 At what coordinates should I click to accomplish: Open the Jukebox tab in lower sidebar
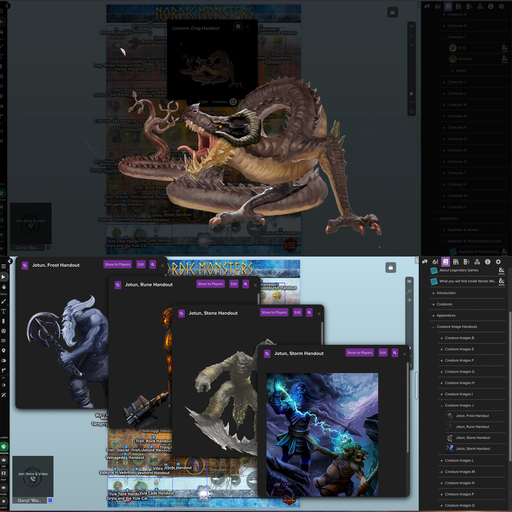point(467,262)
